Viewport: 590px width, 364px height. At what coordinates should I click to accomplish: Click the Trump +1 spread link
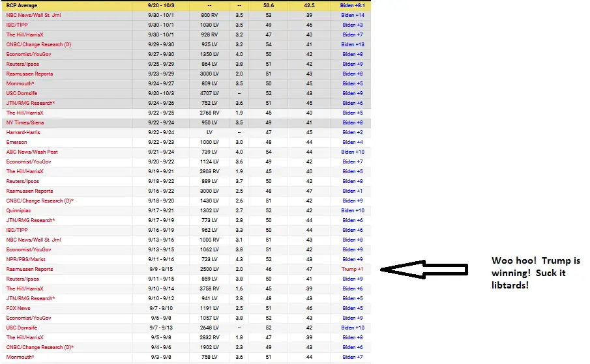353,269
